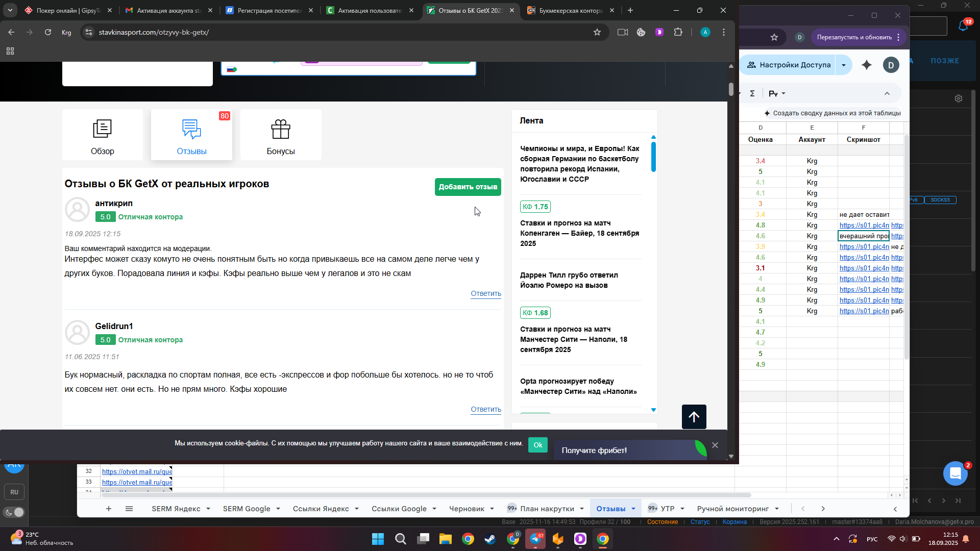Select the cell containing вчерашний про

[864, 236]
